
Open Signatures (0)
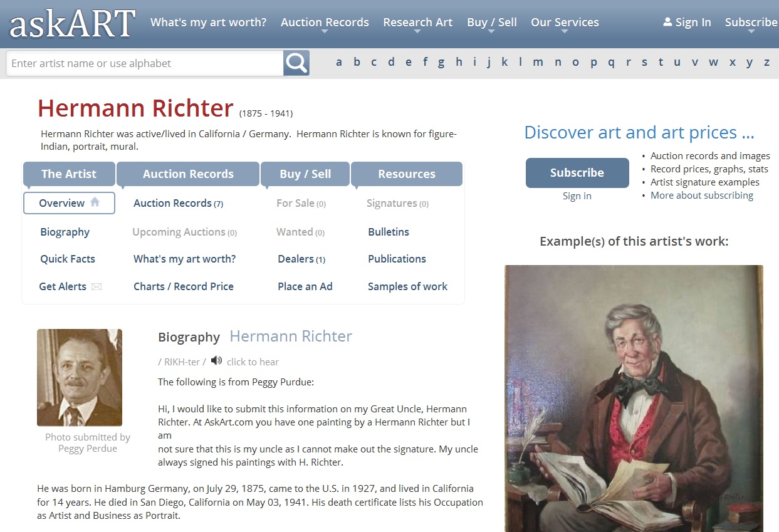pyautogui.click(x=397, y=203)
